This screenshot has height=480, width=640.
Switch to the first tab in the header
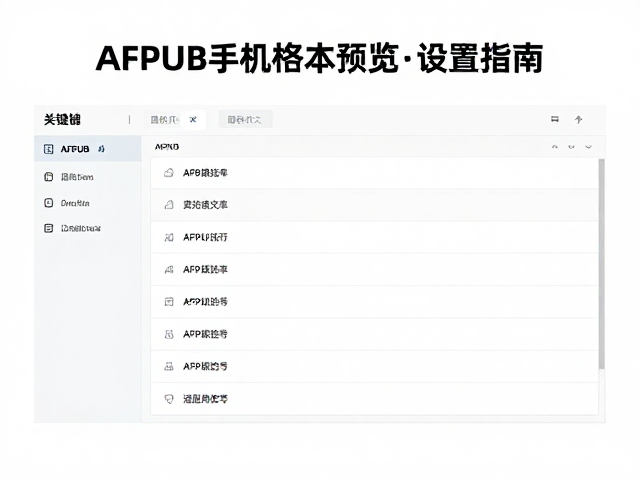coord(174,120)
